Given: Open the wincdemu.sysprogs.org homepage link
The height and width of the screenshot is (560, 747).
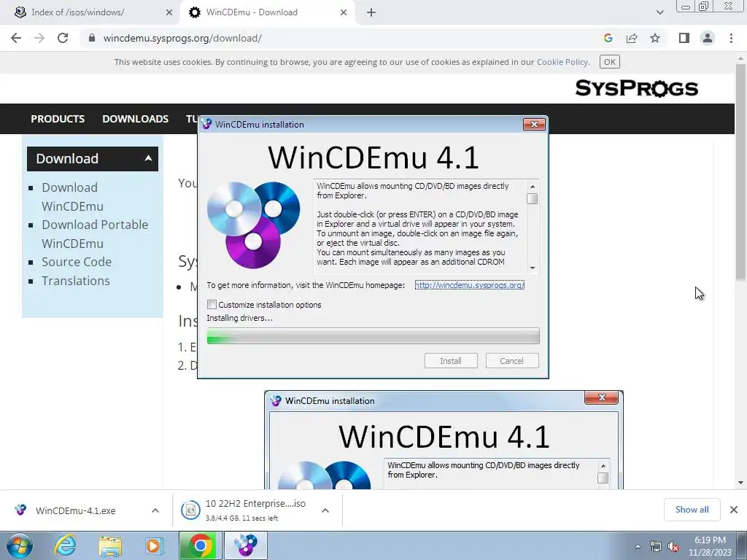Looking at the screenshot, I should tap(469, 285).
